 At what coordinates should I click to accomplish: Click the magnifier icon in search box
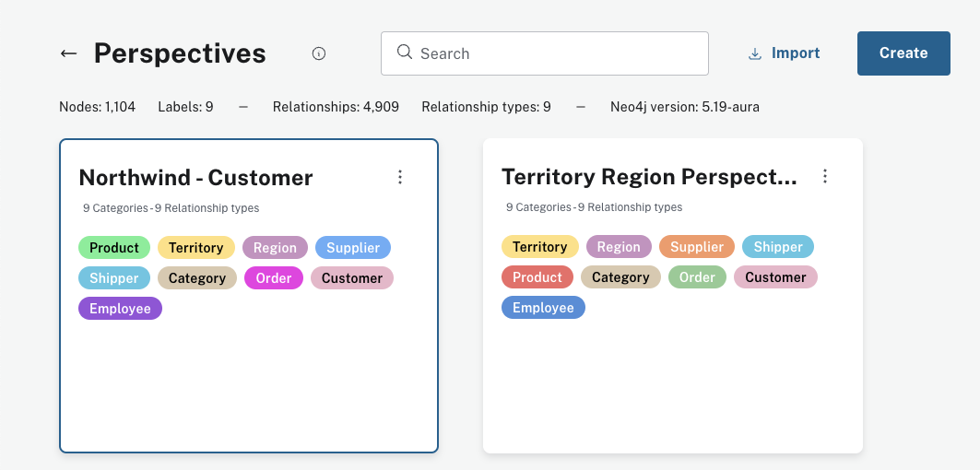404,53
